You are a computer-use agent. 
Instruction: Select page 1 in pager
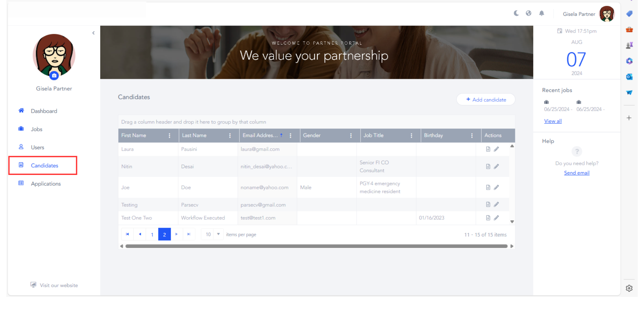tap(152, 234)
